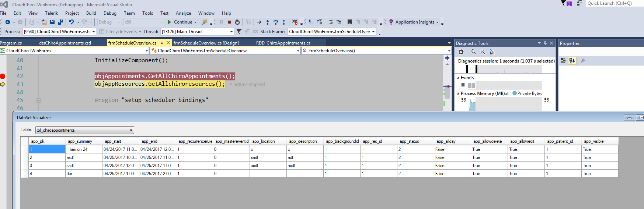Restart debugging with the circular arrow icon
Image resolution: width=644 pixels, height=209 pixels.
pos(237,22)
